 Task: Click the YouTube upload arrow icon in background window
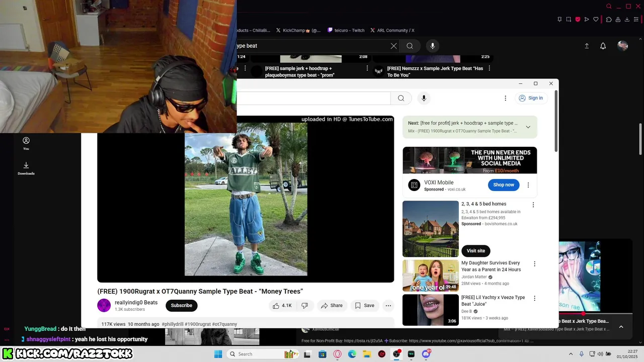[x=587, y=46]
